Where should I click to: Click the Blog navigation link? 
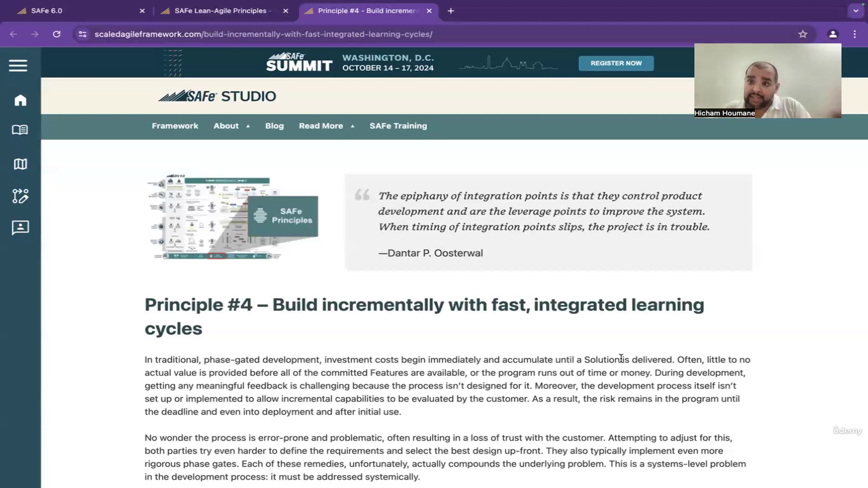coord(274,126)
